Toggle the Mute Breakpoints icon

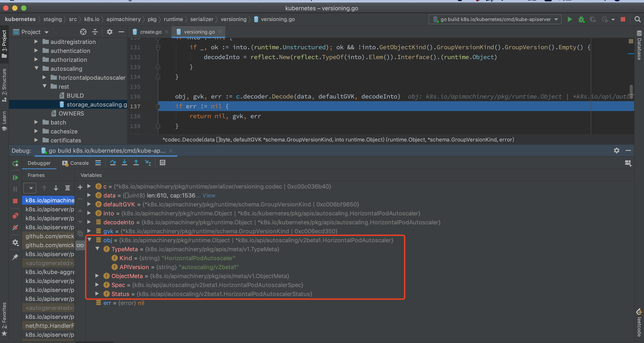point(15,227)
